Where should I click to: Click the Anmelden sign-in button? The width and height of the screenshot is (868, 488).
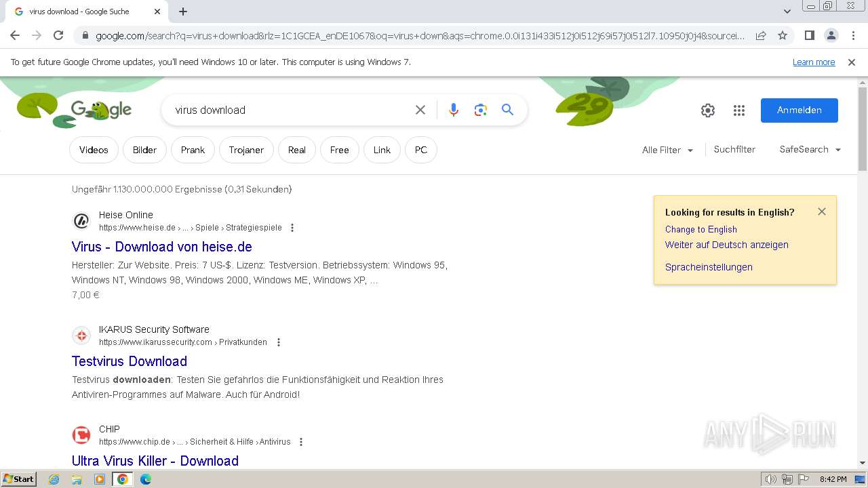click(x=800, y=110)
